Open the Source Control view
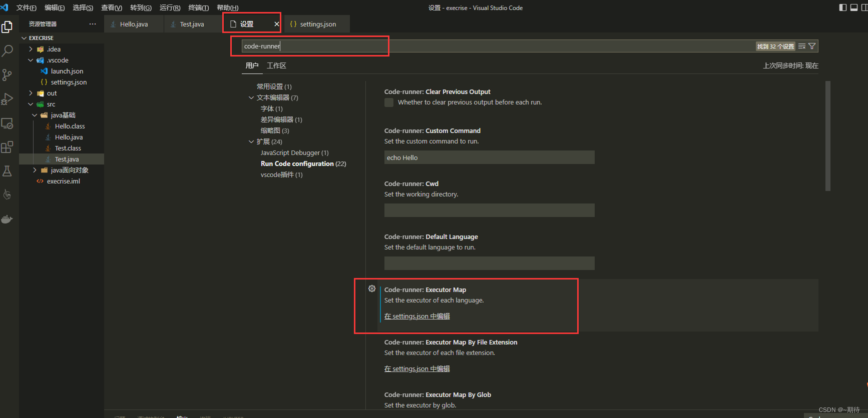Image resolution: width=868 pixels, height=418 pixels. pos(7,75)
